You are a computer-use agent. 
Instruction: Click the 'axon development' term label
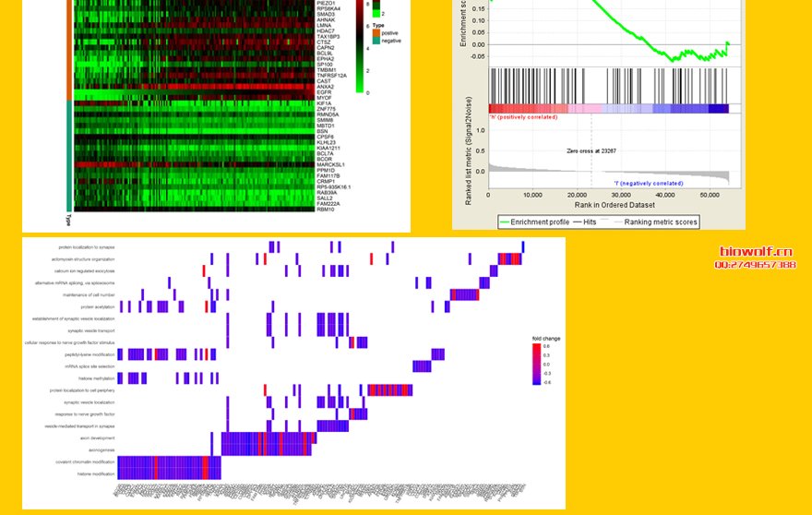click(x=98, y=438)
